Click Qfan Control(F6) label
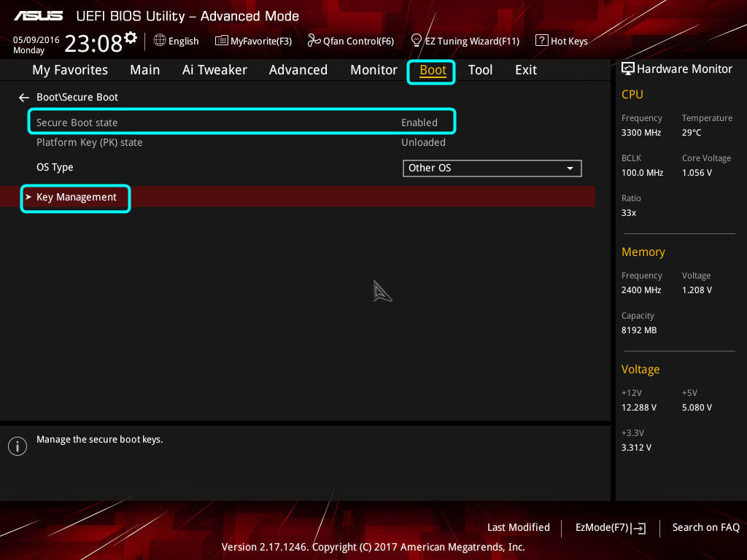Viewport: 747px width, 560px height. (x=358, y=42)
